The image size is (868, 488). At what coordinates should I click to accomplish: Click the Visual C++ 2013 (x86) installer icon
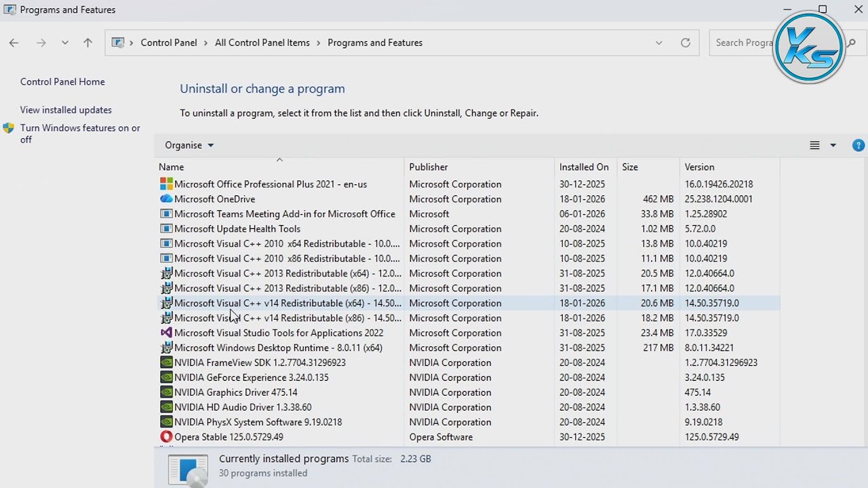click(166, 289)
